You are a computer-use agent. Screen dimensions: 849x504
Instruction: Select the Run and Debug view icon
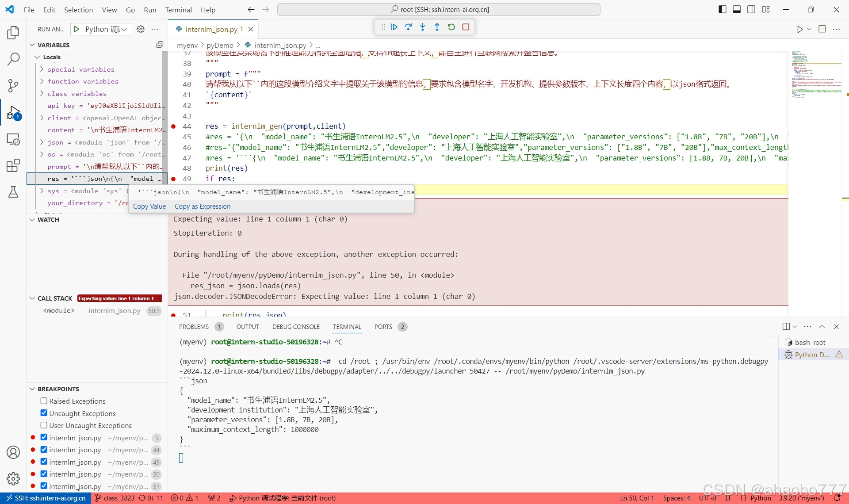[13, 113]
